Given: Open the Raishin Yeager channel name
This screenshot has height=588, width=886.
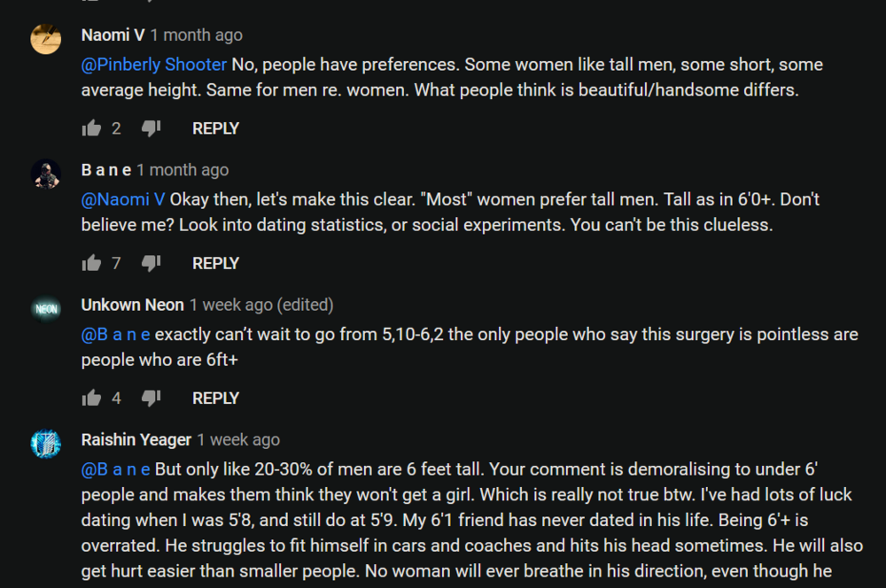Looking at the screenshot, I should 136,439.
